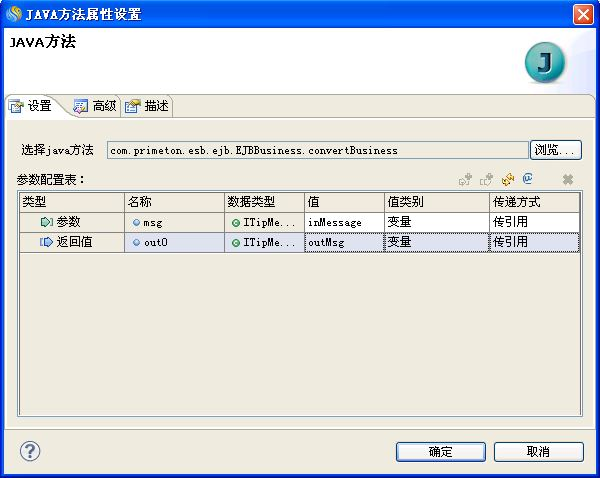
Task: Click the 类型 column header
Action: coord(72,202)
